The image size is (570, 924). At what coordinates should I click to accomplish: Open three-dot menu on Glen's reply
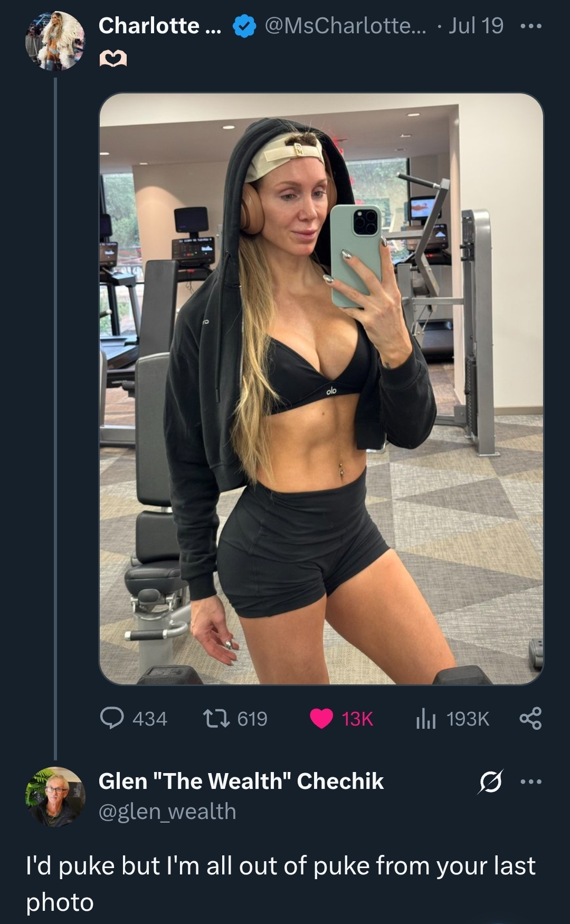coord(530,782)
